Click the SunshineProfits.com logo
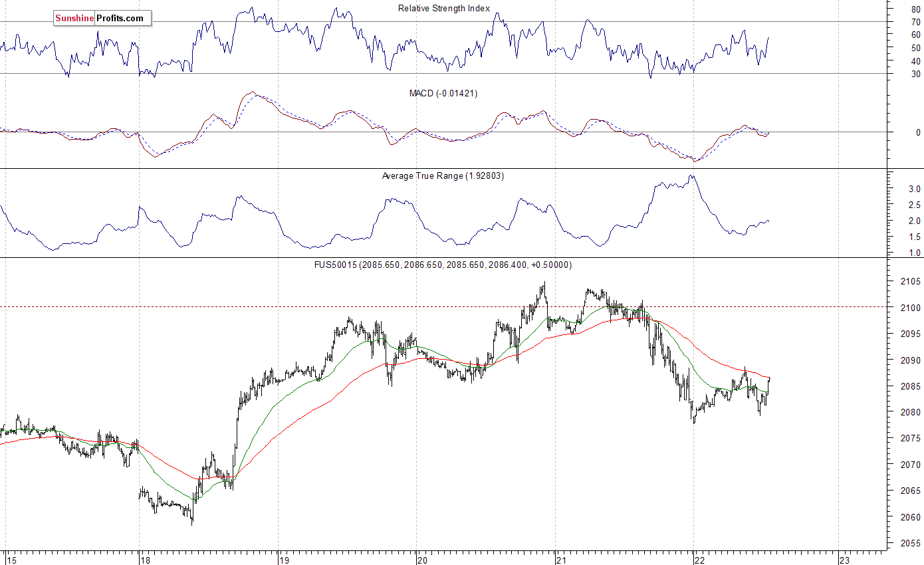 pyautogui.click(x=102, y=19)
